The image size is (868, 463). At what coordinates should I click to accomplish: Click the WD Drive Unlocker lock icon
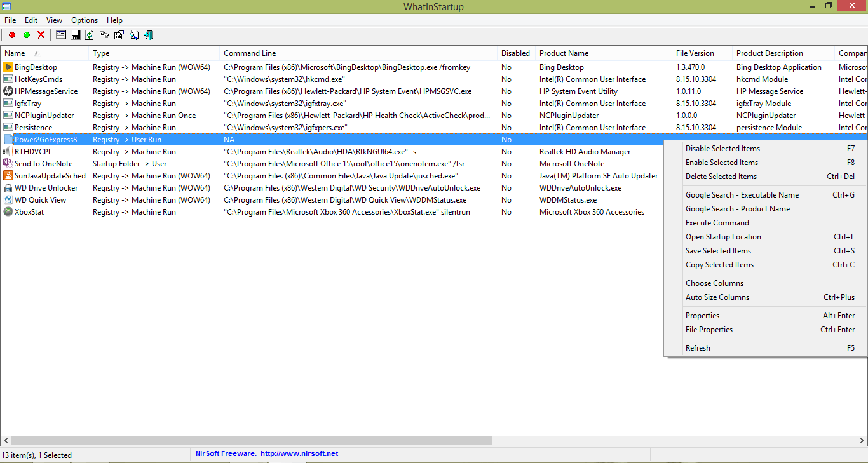click(8, 188)
